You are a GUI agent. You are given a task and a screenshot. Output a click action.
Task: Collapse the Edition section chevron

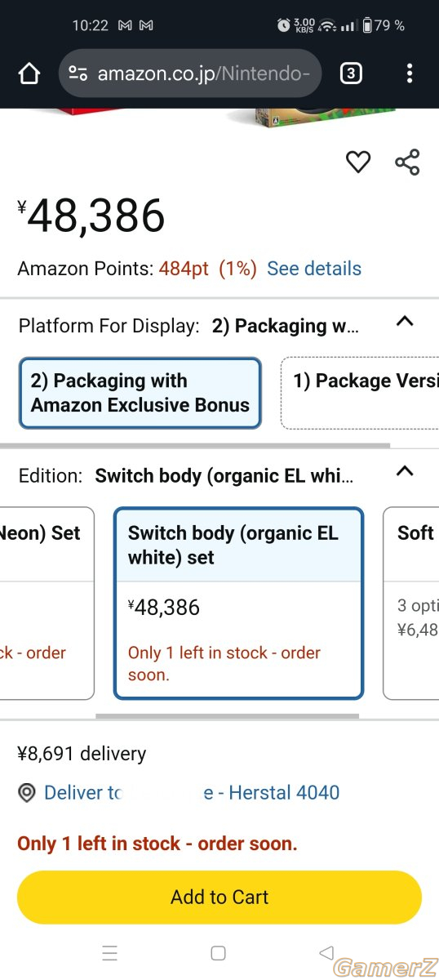(404, 471)
